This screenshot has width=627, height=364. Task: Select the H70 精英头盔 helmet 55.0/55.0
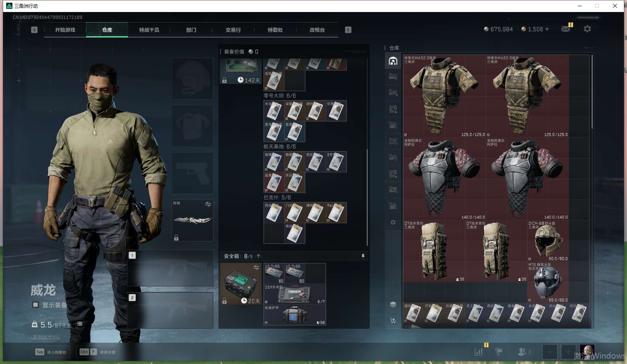(x=548, y=282)
